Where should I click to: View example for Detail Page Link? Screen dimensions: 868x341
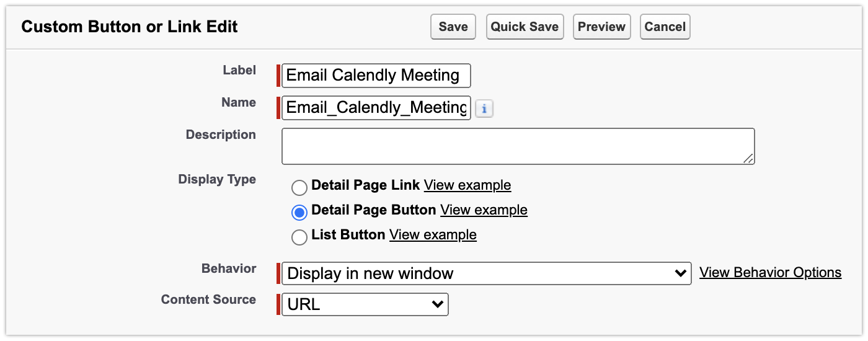tap(467, 185)
